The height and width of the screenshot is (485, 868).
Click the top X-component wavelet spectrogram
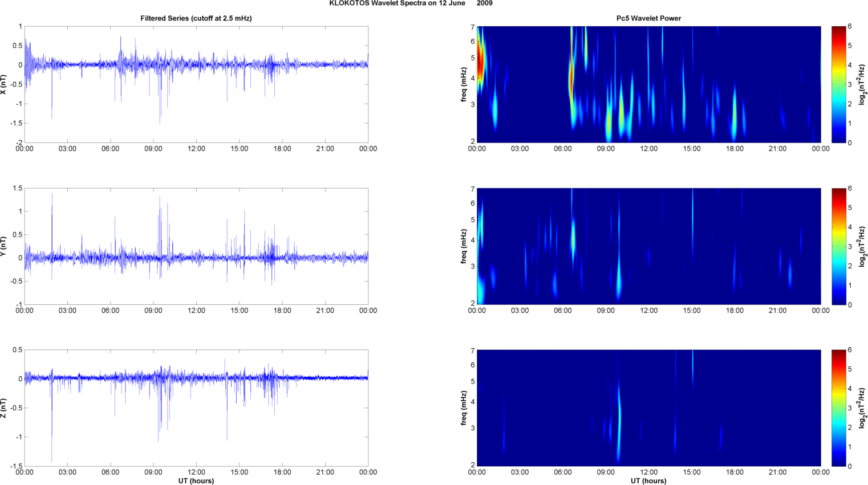648,84
